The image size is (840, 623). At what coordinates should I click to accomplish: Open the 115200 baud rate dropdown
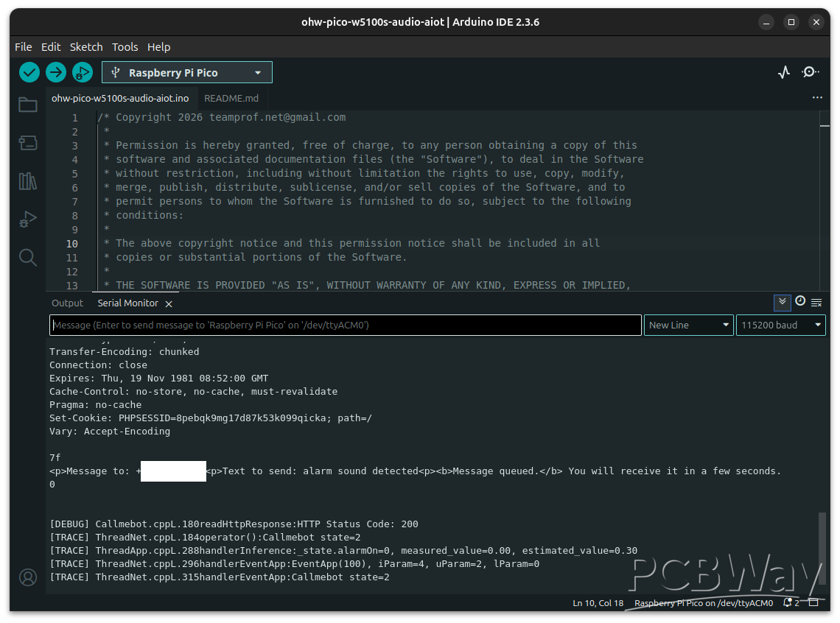click(780, 325)
